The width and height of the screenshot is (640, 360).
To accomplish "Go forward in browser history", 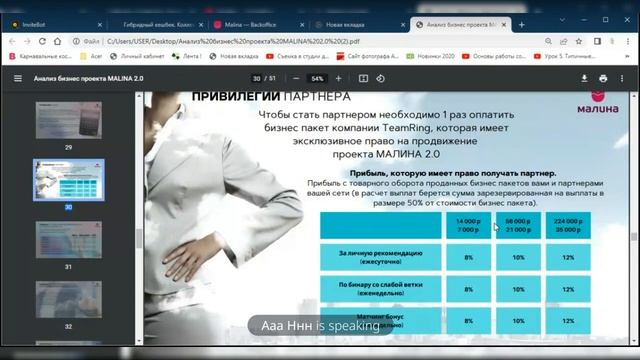I will tap(27, 41).
